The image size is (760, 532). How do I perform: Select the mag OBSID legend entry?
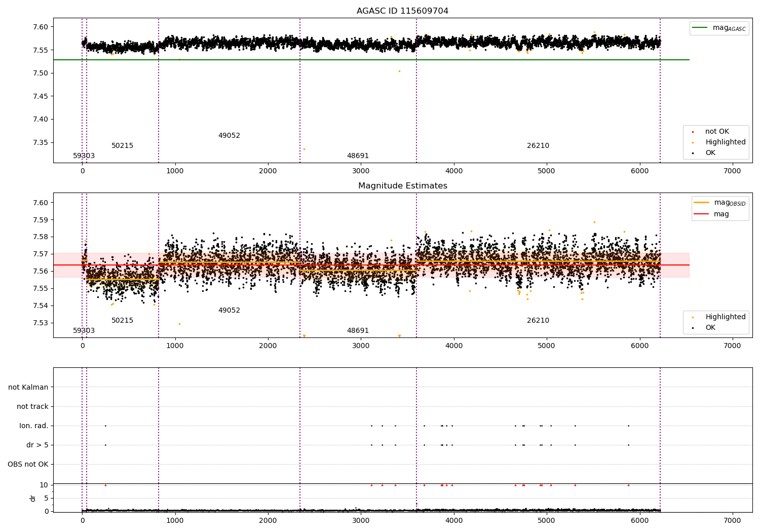pyautogui.click(x=719, y=203)
